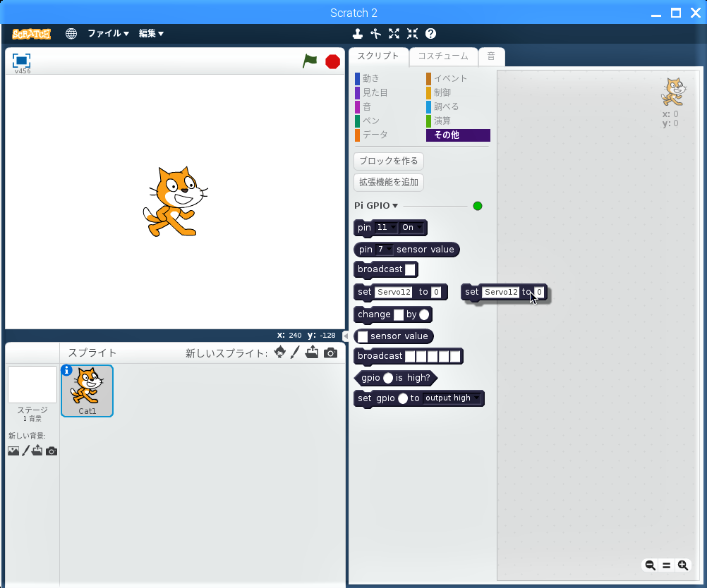Viewport: 707px width, 588px height.
Task: Open the ファイル menu
Action: coord(108,33)
